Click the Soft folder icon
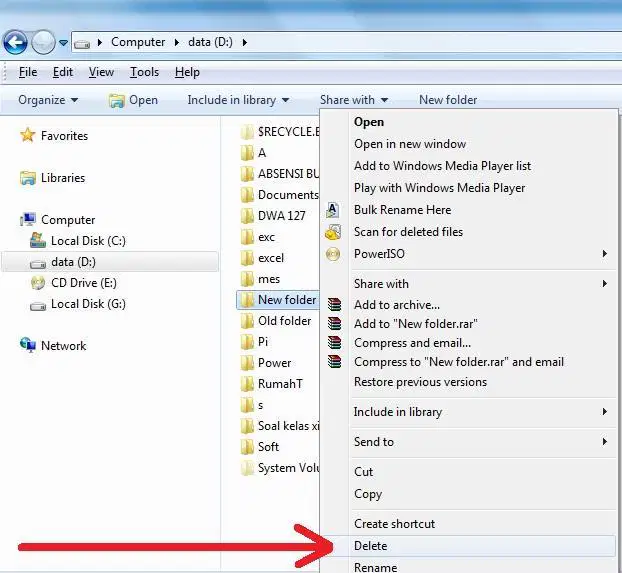This screenshot has height=573, width=622. (x=247, y=447)
